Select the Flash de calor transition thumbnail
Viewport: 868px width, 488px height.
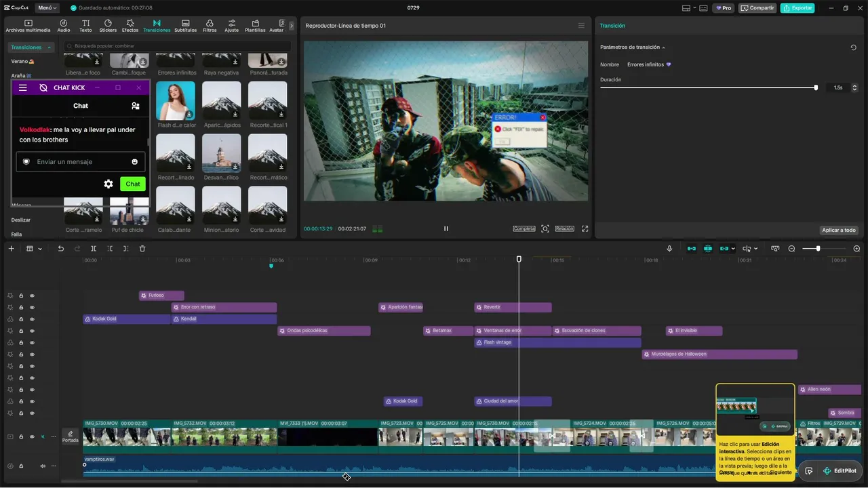coord(176,101)
